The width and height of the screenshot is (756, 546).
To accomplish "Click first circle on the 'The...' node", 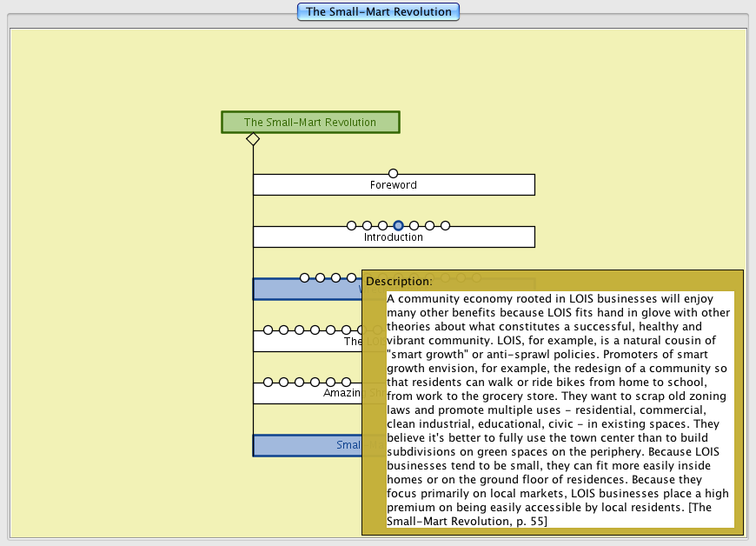I will [x=268, y=330].
